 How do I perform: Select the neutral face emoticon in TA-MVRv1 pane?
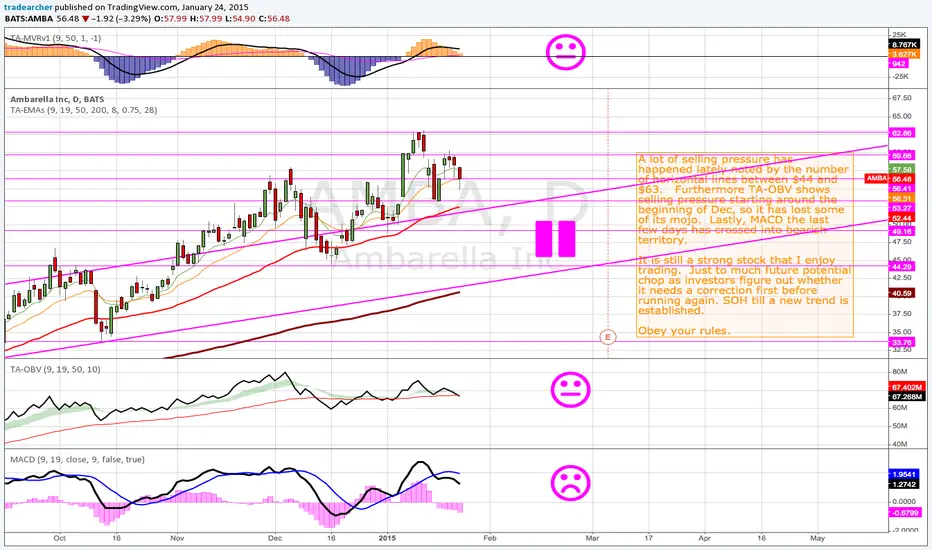point(566,52)
